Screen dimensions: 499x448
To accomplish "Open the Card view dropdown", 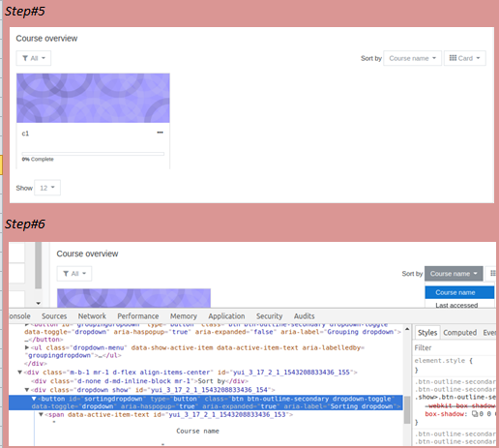I will pyautogui.click(x=464, y=58).
